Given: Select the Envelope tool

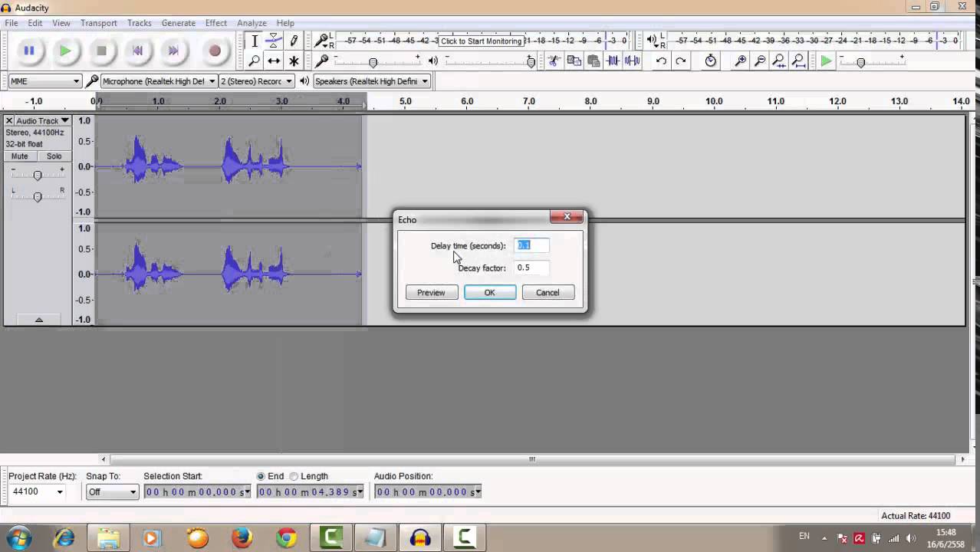Looking at the screenshot, I should click(x=274, y=41).
